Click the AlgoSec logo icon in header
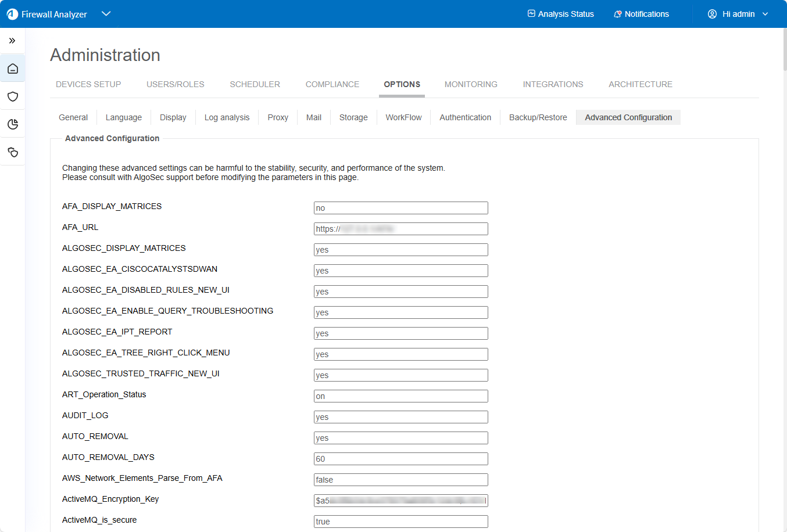The image size is (787, 532). 12,14
